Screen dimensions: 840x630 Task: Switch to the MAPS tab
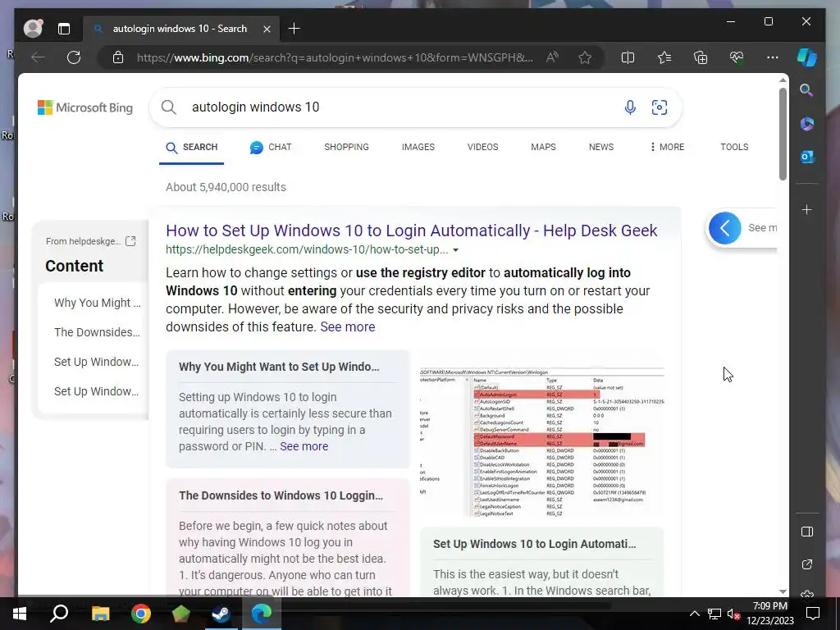point(543,147)
